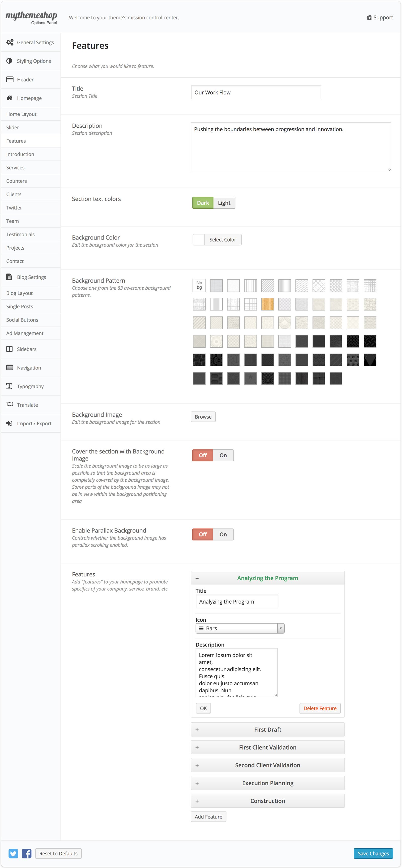Switch section text colors to Light
The height and width of the screenshot is (868, 402).
coord(224,203)
